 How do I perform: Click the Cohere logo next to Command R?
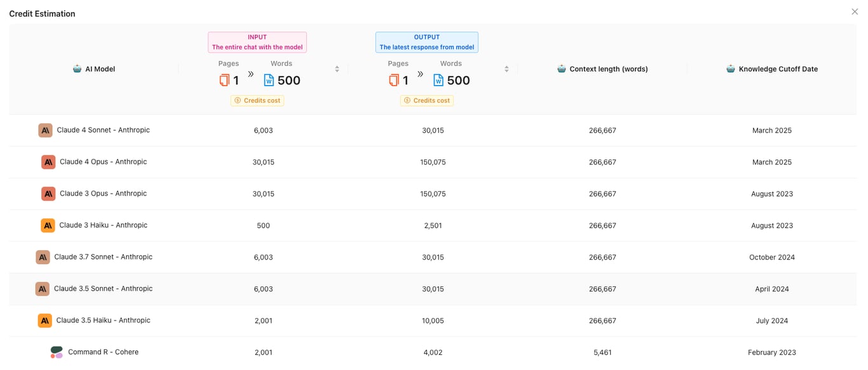pyautogui.click(x=56, y=352)
